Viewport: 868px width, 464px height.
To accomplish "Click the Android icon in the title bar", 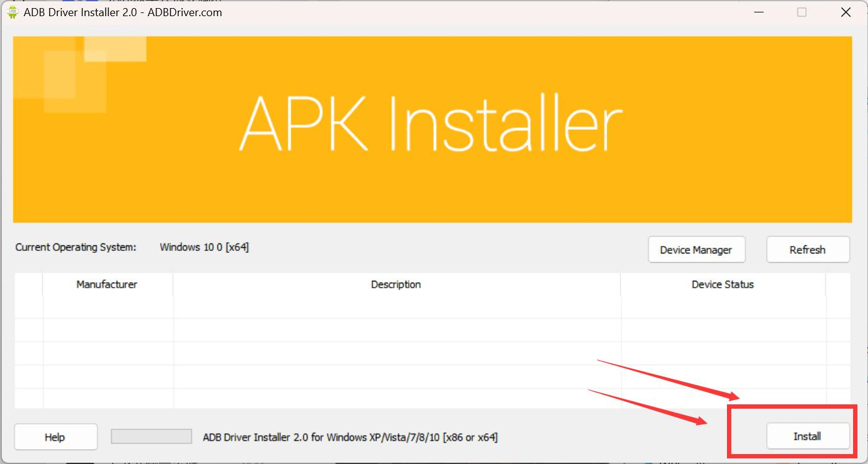I will 12,12.
